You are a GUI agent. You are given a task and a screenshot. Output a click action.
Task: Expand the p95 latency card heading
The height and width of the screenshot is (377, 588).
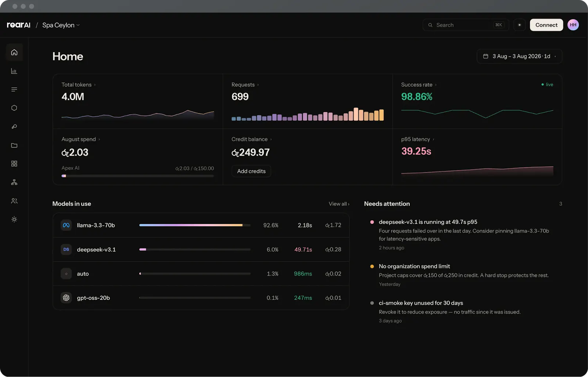418,139
